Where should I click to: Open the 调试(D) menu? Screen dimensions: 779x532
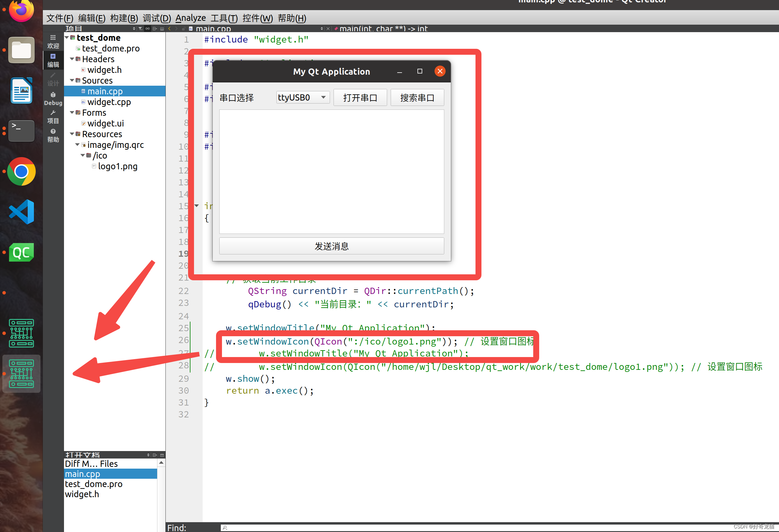tap(157, 18)
